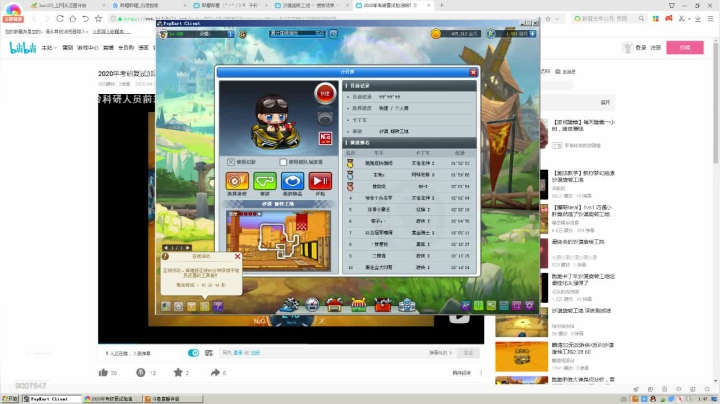This screenshot has height=404, width=720.
Task: Click the home icon at game bottom-left
Action: tap(179, 306)
